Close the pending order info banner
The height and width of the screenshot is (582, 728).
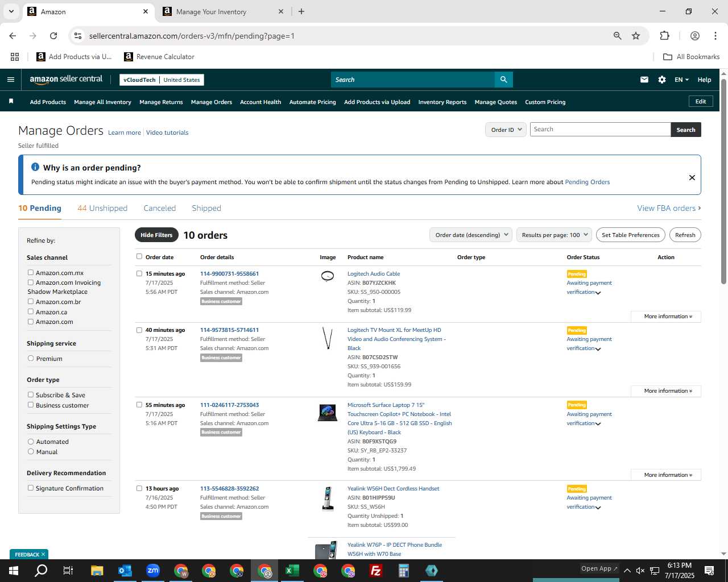point(692,177)
